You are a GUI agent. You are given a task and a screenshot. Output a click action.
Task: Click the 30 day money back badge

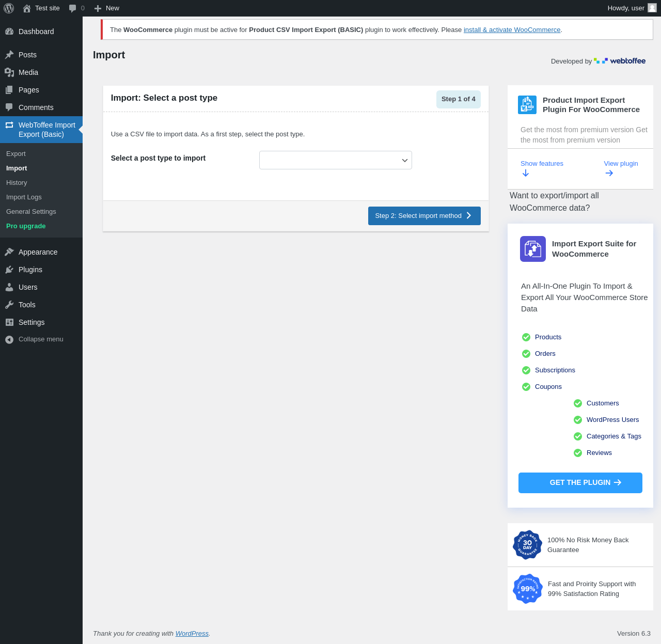click(x=527, y=545)
